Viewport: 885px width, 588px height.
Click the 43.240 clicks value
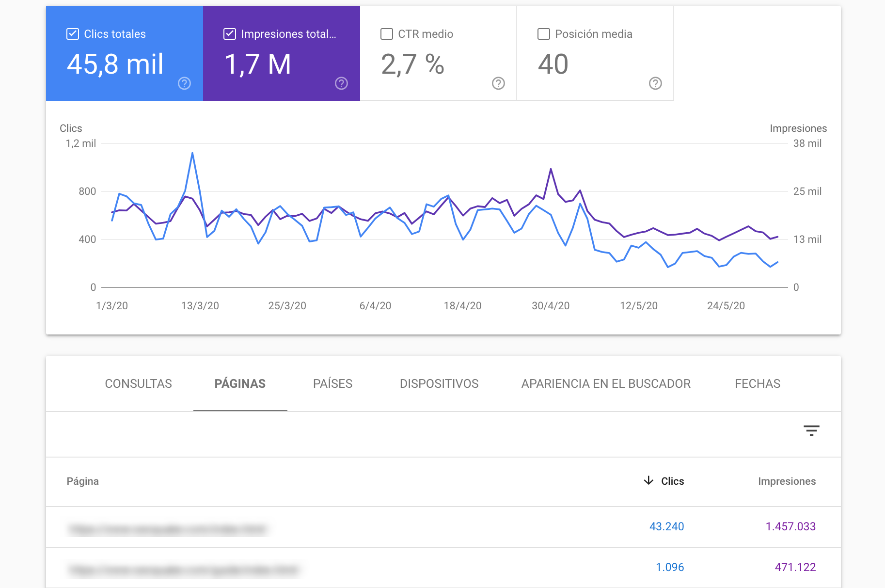[x=666, y=526]
